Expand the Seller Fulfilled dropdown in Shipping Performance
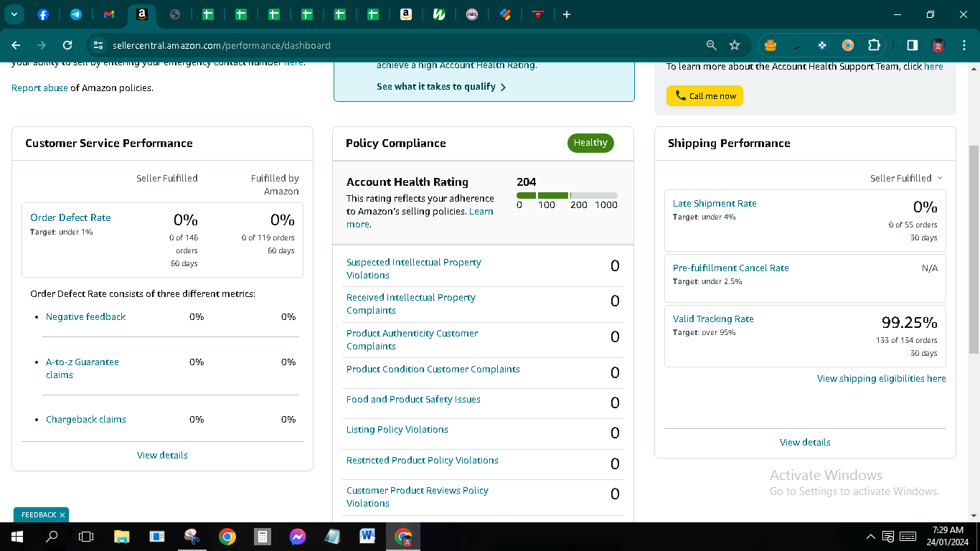This screenshot has height=551, width=980. pyautogui.click(x=906, y=178)
